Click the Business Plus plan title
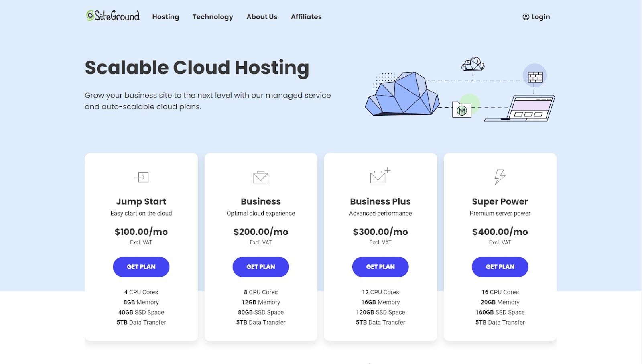 point(380,201)
